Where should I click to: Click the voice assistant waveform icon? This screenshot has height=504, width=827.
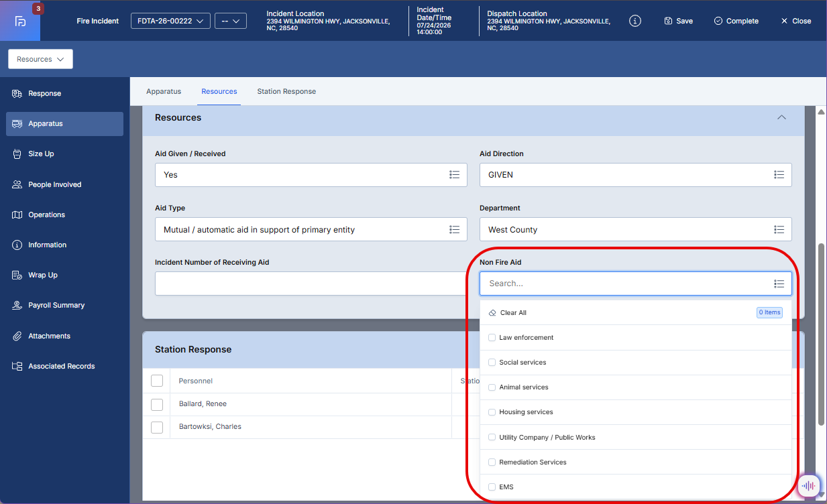[810, 485]
